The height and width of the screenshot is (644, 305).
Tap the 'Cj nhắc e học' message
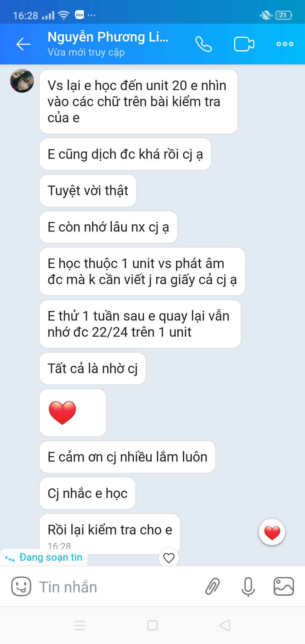pos(87,493)
